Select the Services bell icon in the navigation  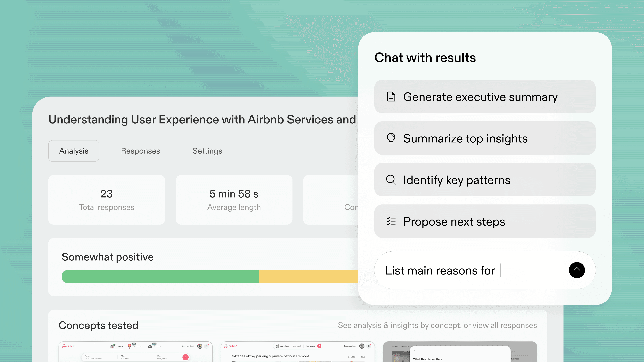(150, 346)
